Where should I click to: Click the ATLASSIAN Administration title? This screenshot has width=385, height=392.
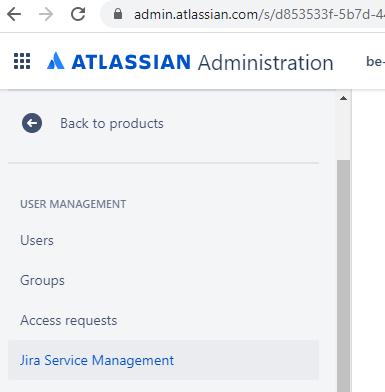202,62
